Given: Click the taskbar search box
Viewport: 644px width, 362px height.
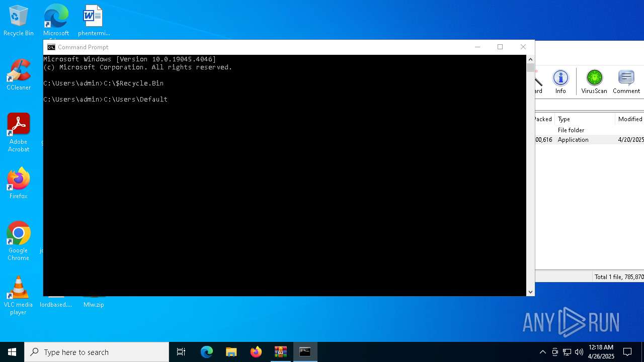Looking at the screenshot, I should coord(97,352).
